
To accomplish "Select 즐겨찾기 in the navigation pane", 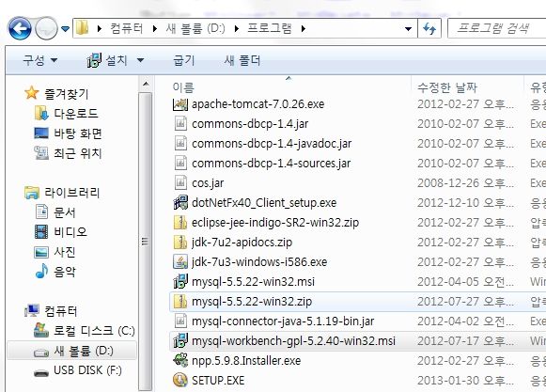I will pyautogui.click(x=66, y=93).
